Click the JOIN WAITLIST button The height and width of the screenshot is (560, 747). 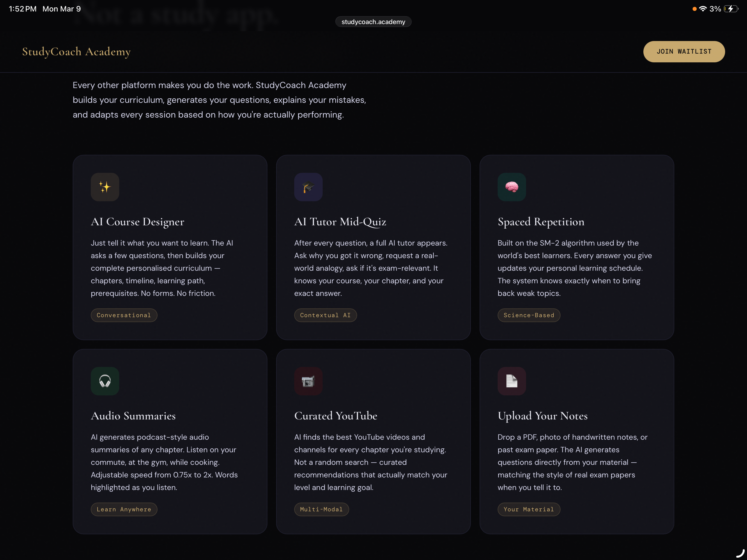(x=684, y=51)
